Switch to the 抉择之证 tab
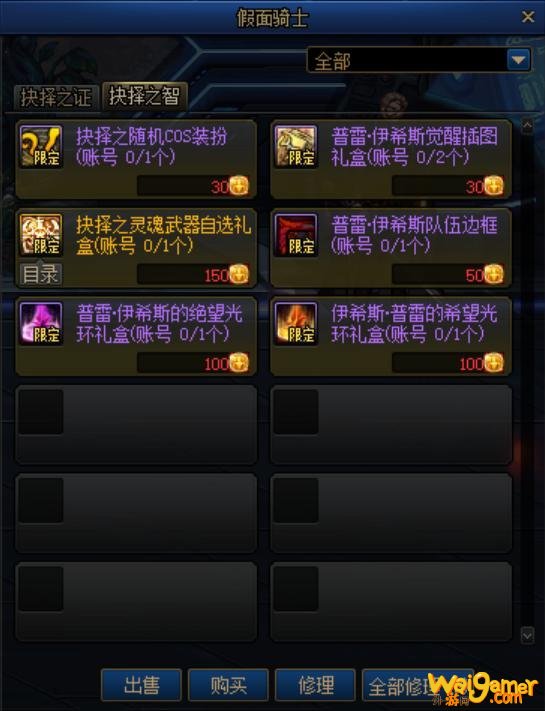The image size is (545, 711). (56, 97)
